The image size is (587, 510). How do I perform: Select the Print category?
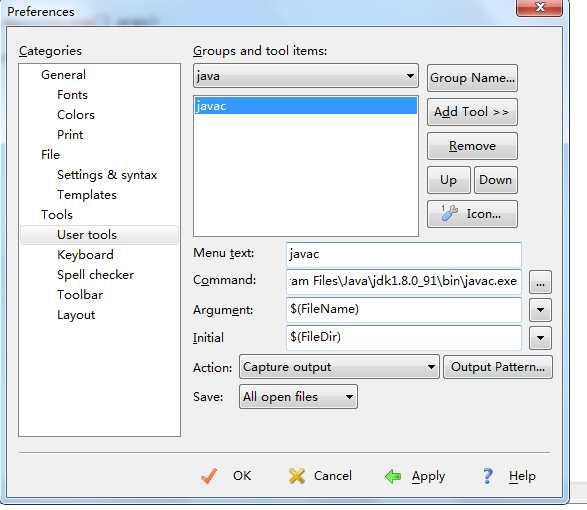coord(70,135)
